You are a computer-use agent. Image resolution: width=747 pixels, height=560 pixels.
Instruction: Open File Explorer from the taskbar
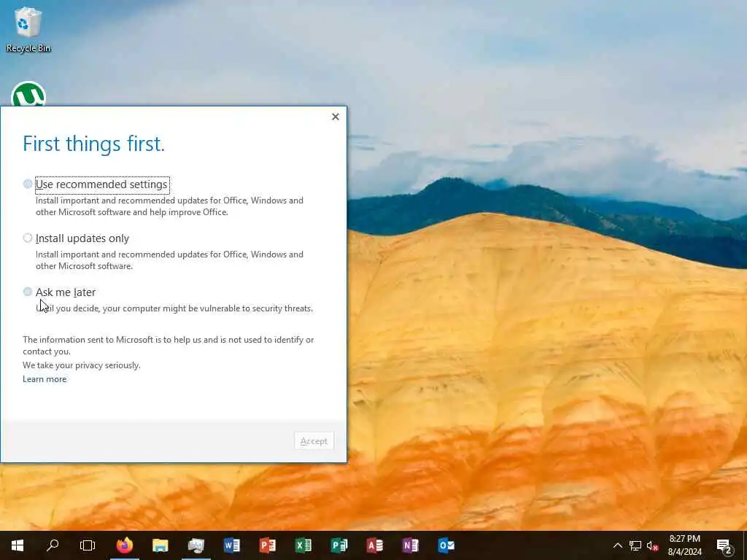[160, 545]
